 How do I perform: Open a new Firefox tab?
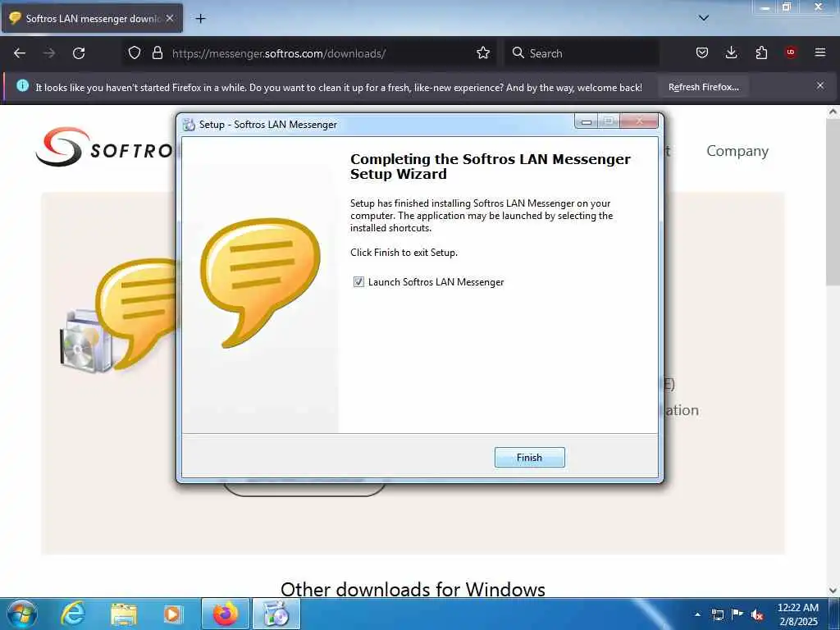click(x=200, y=19)
